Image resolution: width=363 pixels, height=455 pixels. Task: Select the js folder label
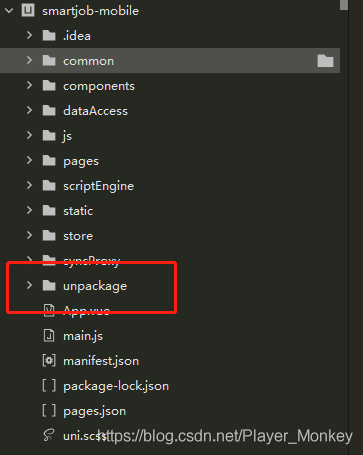[67, 136]
